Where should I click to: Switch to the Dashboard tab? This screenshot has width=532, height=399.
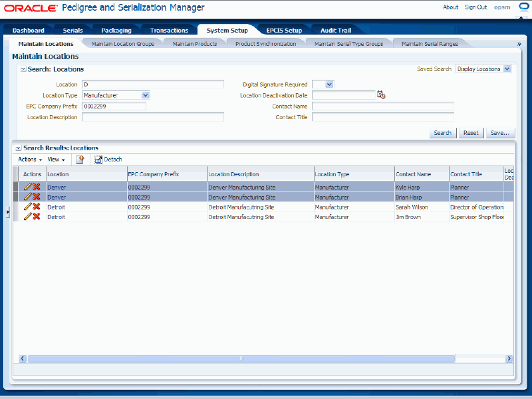tap(28, 30)
